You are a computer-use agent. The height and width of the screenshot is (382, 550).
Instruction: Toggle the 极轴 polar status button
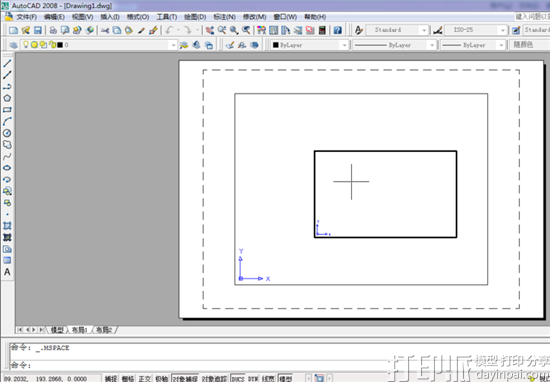[x=161, y=378]
